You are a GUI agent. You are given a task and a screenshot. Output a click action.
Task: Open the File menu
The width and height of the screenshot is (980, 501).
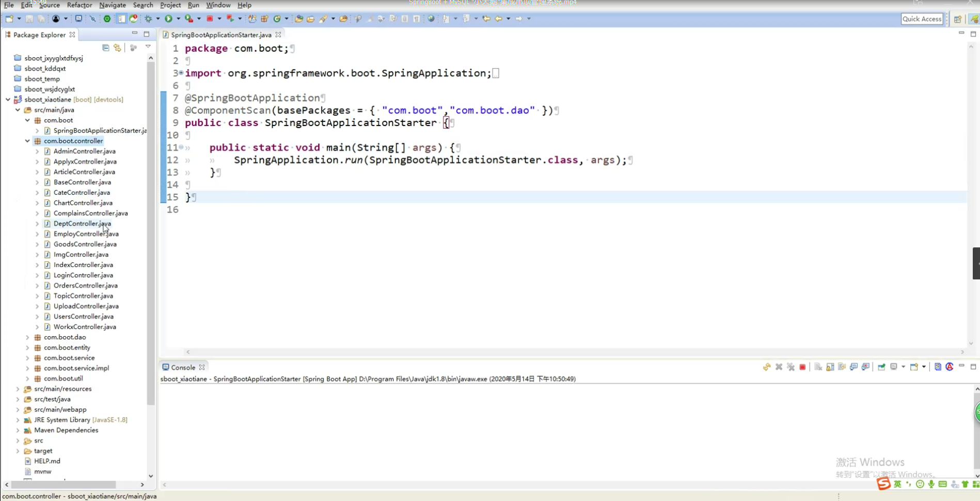(9, 5)
